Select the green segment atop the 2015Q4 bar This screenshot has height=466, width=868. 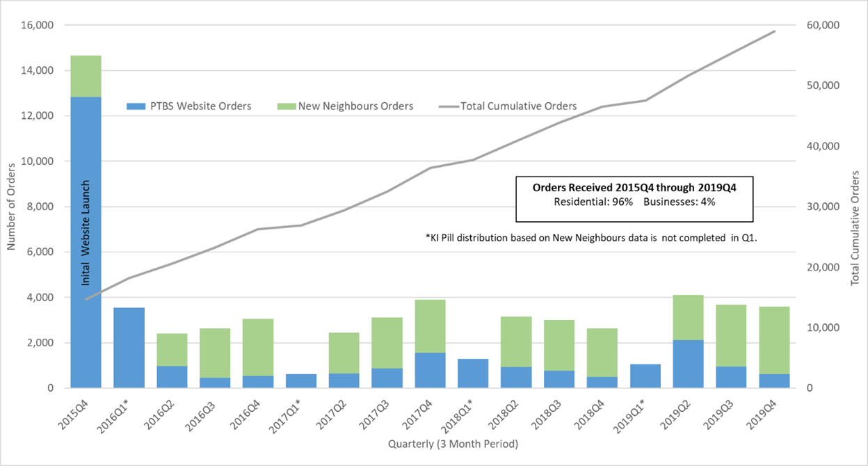86,76
